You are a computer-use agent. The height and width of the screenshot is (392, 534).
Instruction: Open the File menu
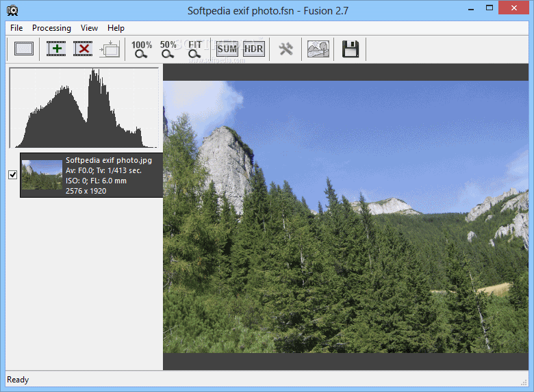pyautogui.click(x=16, y=28)
